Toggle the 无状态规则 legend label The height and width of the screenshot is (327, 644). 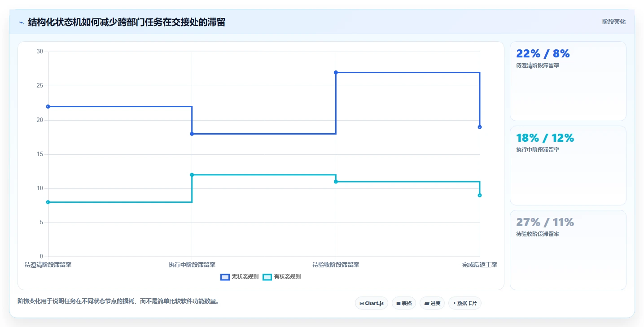[x=245, y=277]
